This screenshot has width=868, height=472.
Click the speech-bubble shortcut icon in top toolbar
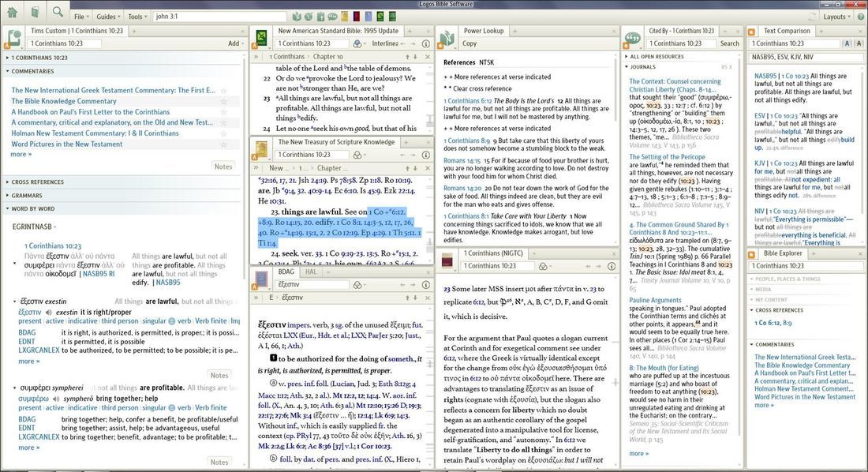click(x=332, y=17)
